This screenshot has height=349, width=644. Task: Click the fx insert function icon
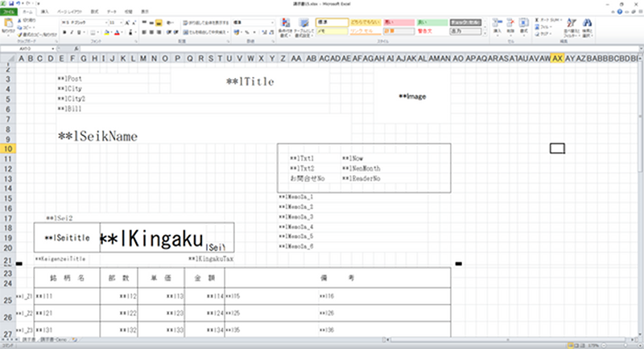tap(76, 48)
